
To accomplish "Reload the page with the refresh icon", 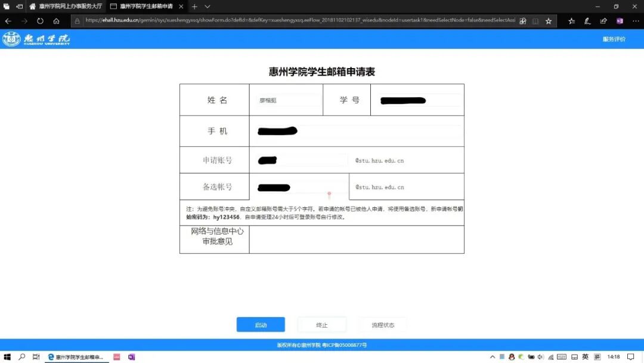I will pos(40,21).
